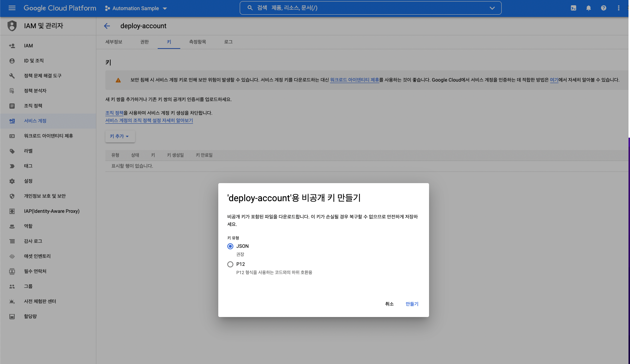
Task: Select the P12 key type radio button
Action: click(230, 264)
